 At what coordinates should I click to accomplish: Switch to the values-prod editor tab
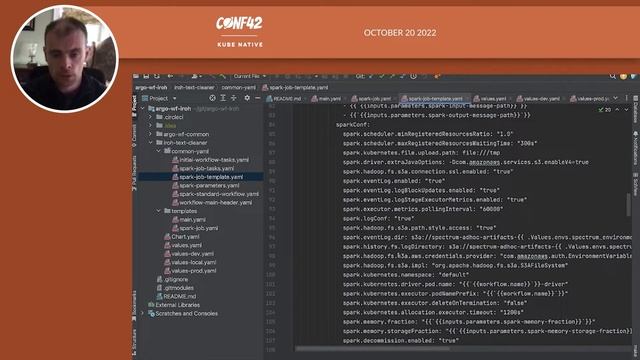tap(589, 99)
